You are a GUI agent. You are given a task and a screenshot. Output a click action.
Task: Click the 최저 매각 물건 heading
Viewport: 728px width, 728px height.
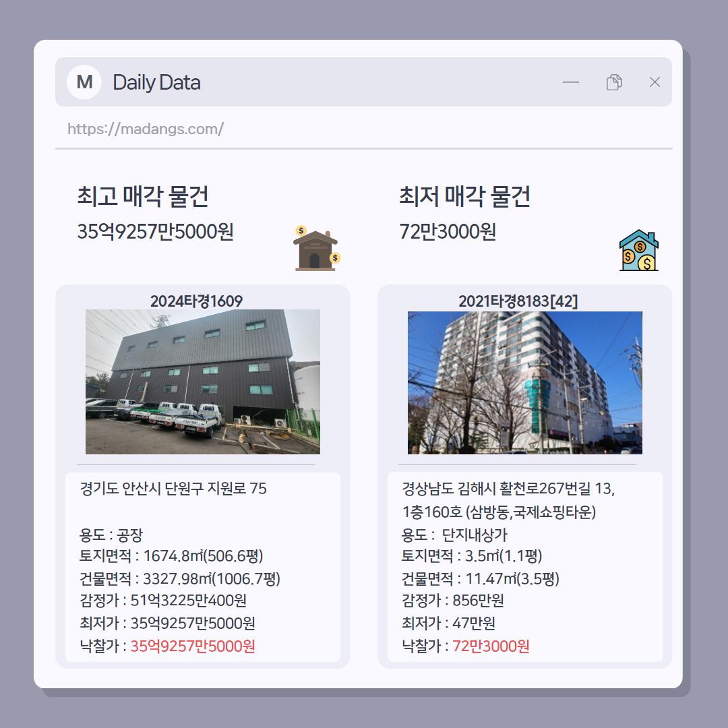point(464,196)
